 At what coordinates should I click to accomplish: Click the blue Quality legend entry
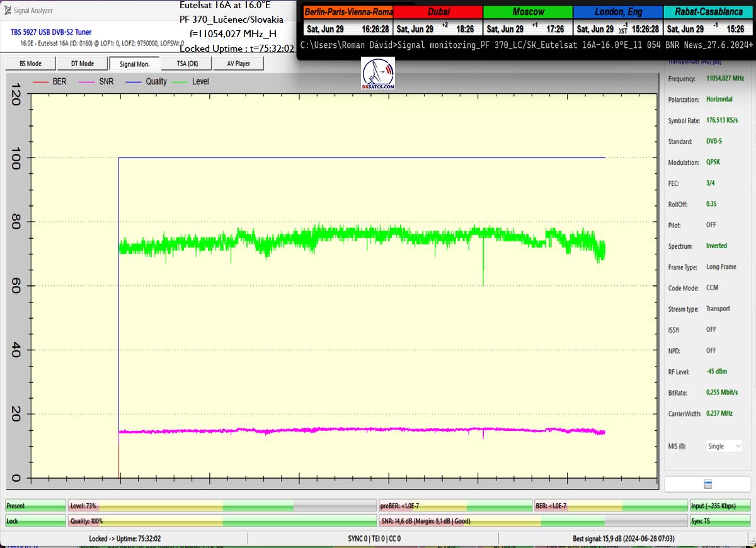click(146, 81)
